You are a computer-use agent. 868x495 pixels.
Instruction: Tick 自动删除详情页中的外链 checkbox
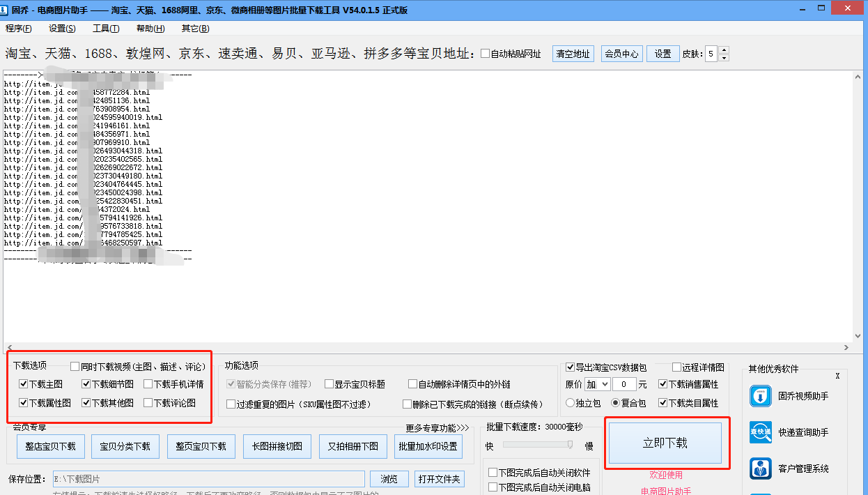click(x=412, y=384)
